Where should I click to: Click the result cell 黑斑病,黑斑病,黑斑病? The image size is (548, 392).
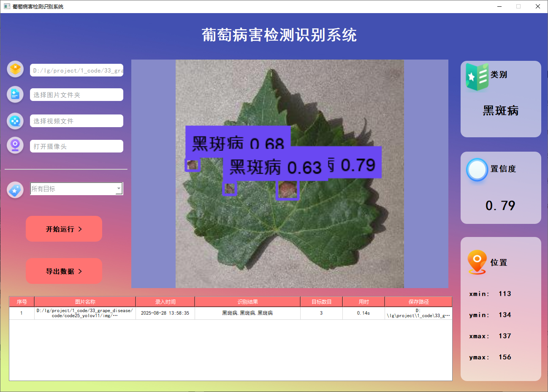click(x=247, y=313)
